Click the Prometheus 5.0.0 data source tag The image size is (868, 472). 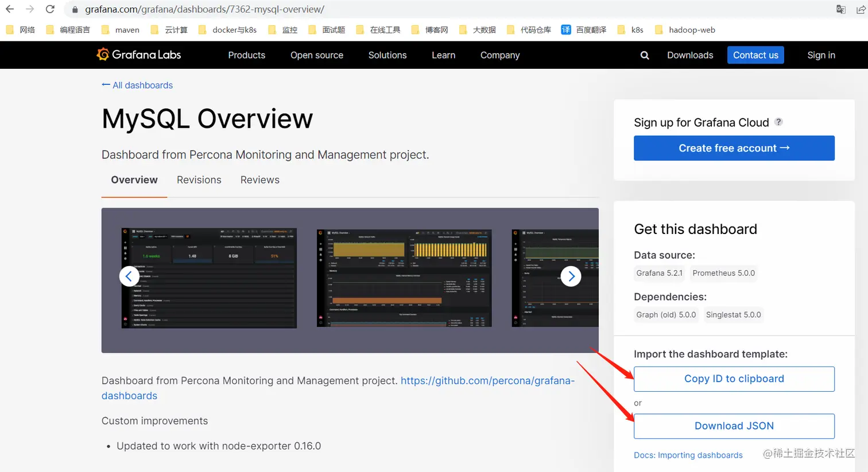[723, 273]
